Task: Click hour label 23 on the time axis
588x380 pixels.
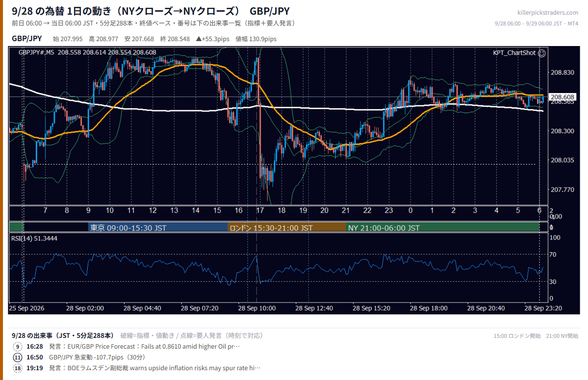Action: pyautogui.click(x=389, y=211)
